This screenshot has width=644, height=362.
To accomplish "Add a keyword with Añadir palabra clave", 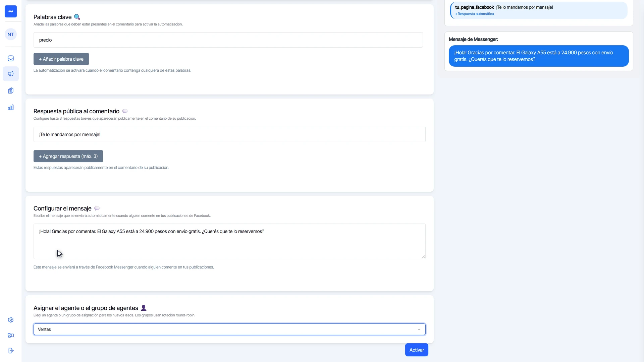I will pyautogui.click(x=61, y=59).
